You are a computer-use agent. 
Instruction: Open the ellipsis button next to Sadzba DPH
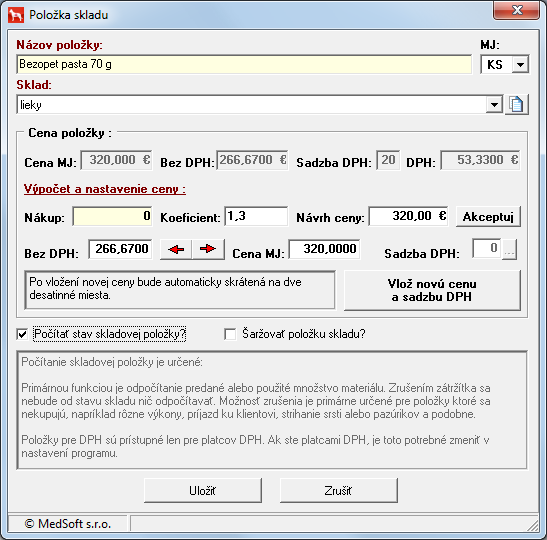click(x=509, y=249)
